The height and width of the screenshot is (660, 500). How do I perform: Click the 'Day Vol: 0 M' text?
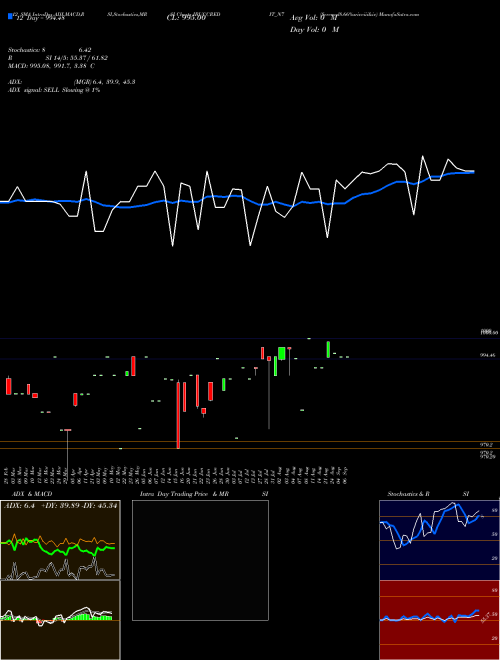click(x=314, y=29)
